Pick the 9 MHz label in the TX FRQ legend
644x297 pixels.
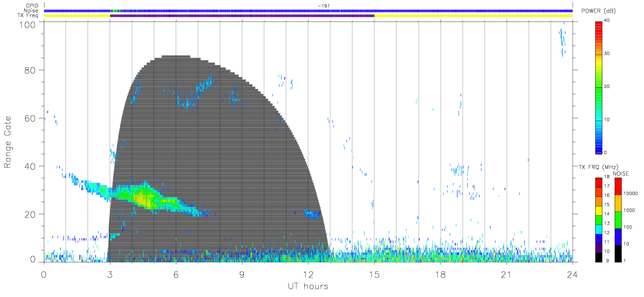607,260
